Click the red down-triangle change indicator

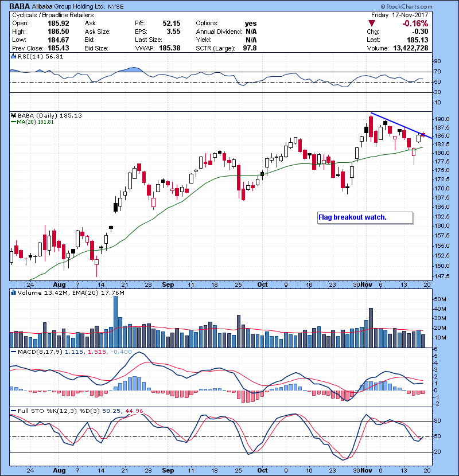[372, 24]
